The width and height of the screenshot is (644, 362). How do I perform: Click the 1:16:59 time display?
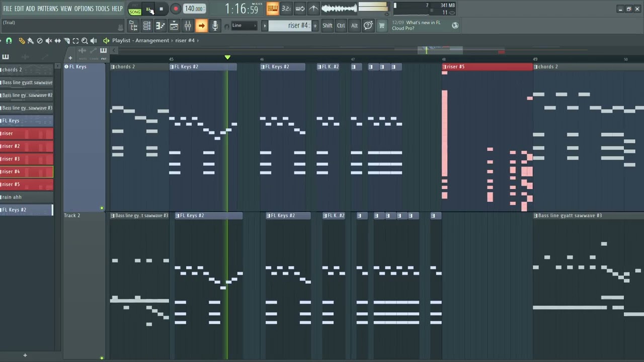pyautogui.click(x=242, y=9)
